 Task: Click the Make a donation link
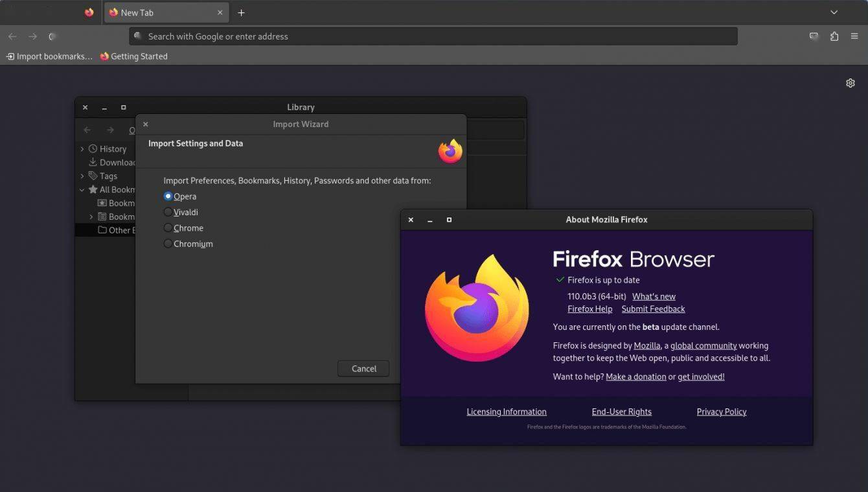[x=635, y=377]
